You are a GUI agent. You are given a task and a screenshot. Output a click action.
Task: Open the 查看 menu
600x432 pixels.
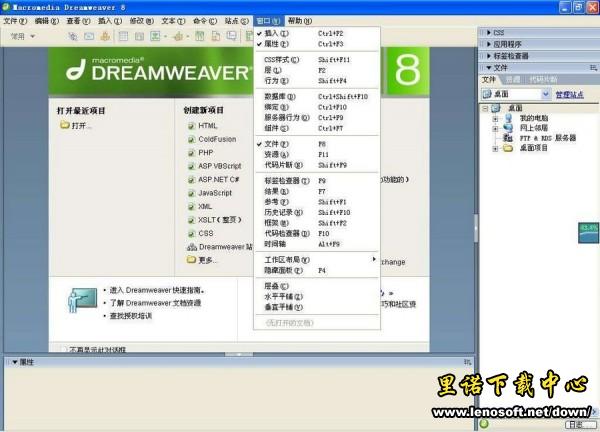78,21
